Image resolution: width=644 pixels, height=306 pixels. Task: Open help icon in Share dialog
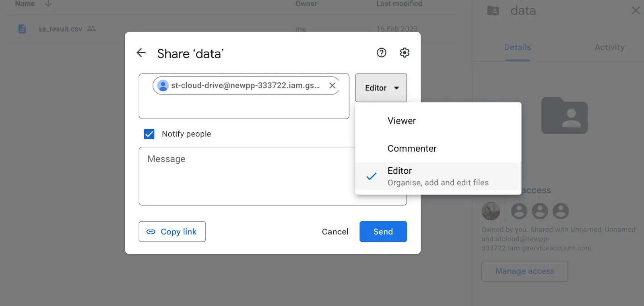coord(381,53)
